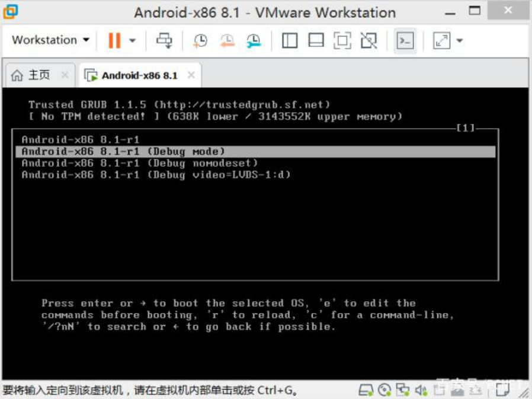Expand the power options dropdown arrow
Image resolution: width=532 pixels, height=399 pixels.
[x=133, y=41]
